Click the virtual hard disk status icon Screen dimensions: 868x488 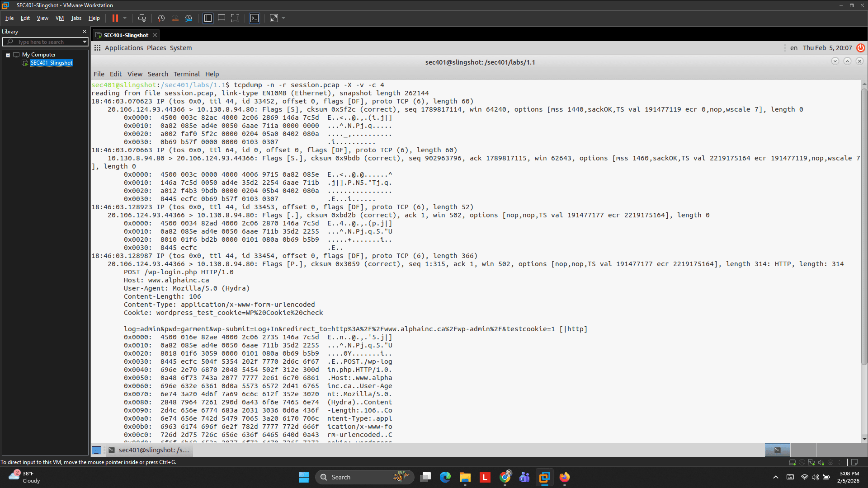pyautogui.click(x=793, y=463)
